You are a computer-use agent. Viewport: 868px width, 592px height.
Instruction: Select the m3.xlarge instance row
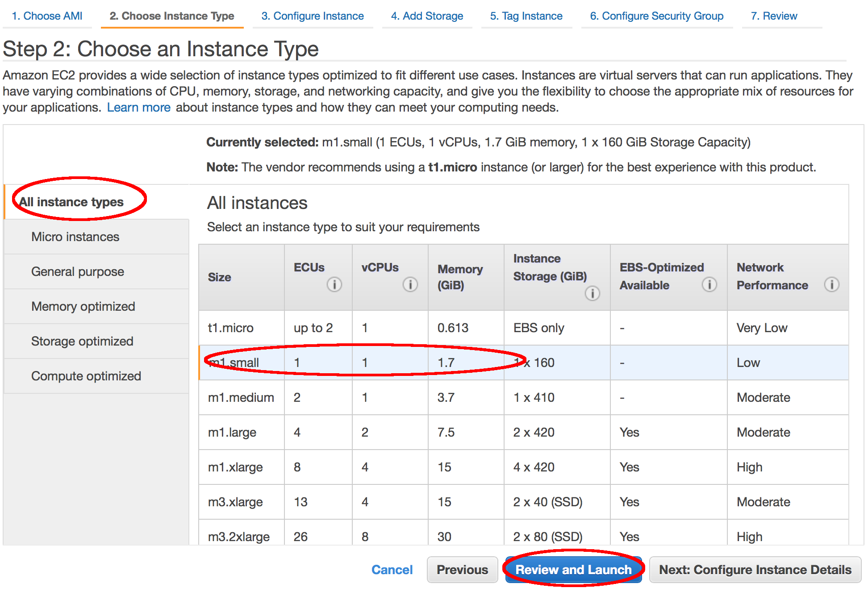(x=524, y=502)
